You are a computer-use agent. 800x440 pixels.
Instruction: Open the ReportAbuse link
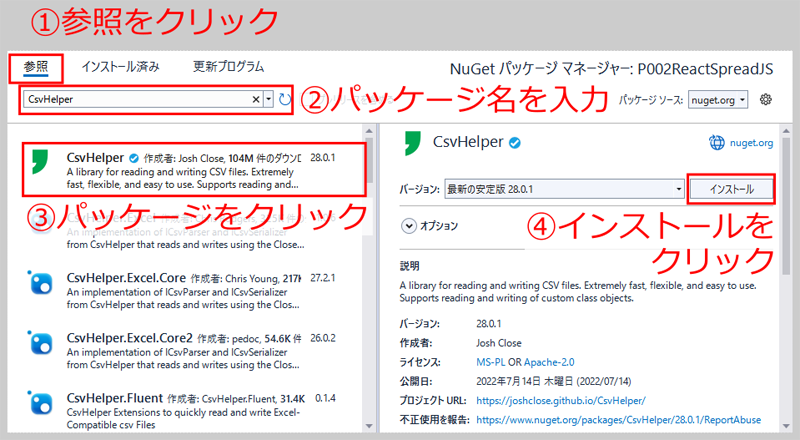point(618,420)
